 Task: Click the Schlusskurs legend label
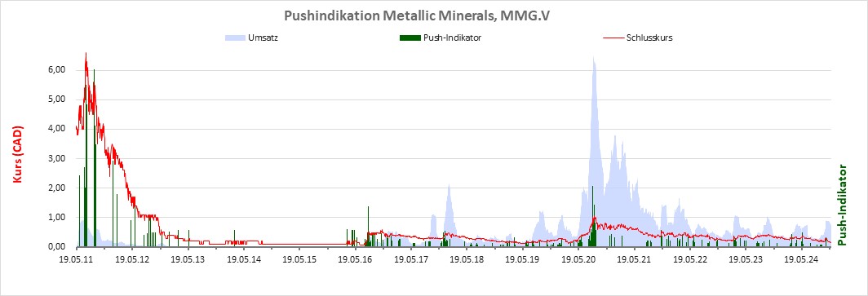point(649,38)
